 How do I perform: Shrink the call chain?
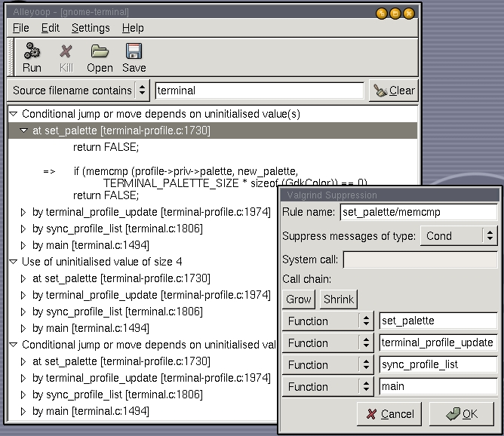(x=338, y=299)
